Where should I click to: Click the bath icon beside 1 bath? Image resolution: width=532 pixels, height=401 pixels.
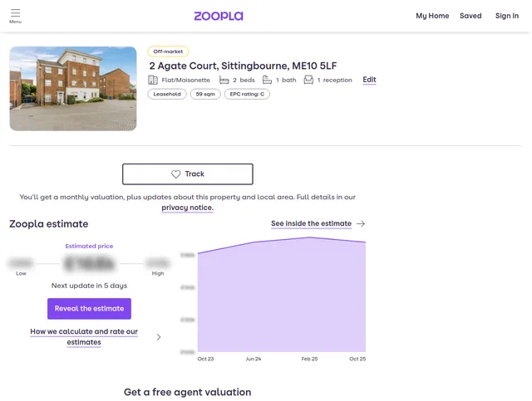click(x=268, y=81)
